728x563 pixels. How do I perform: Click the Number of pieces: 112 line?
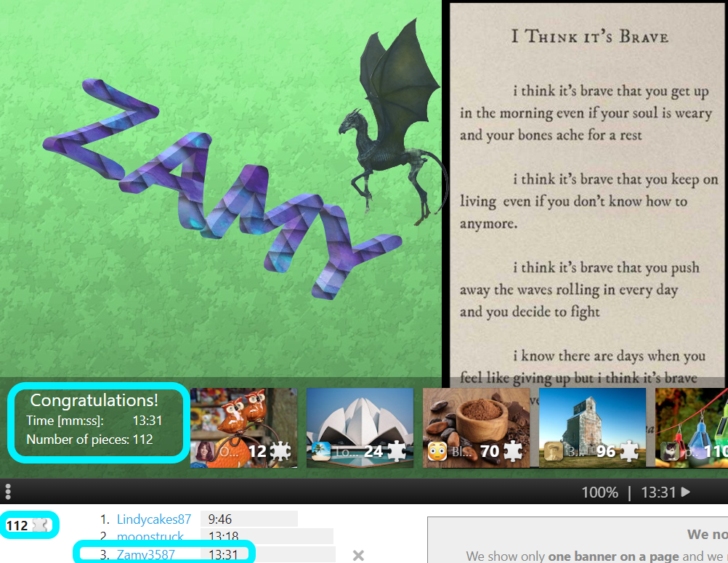[x=89, y=440]
